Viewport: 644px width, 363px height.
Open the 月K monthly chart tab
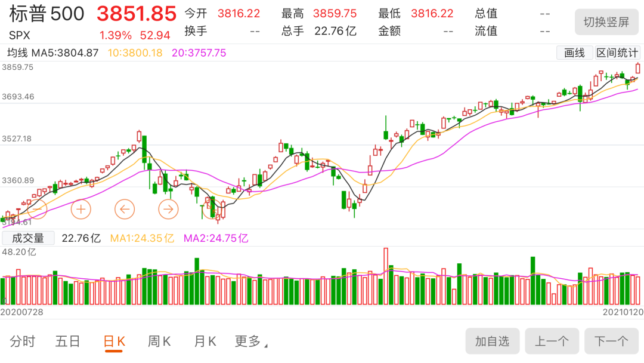(x=205, y=342)
